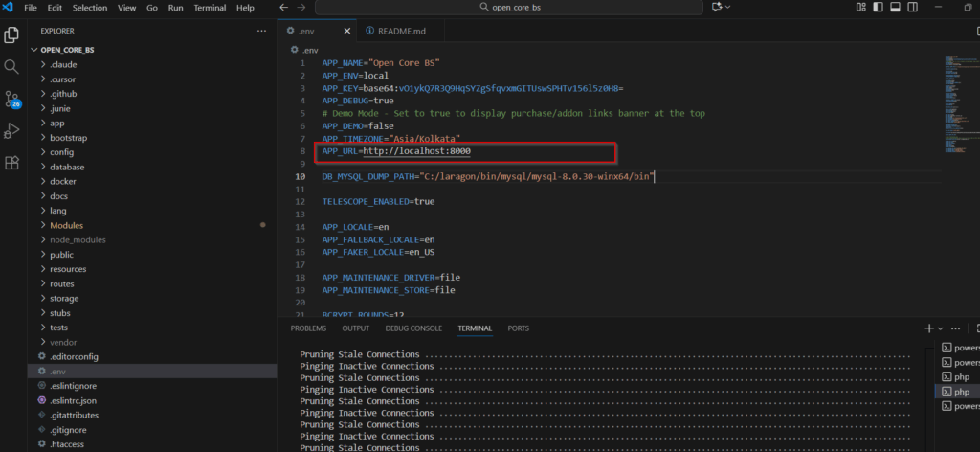980x452 pixels.
Task: Switch to the README.md editor tab
Action: [x=401, y=31]
